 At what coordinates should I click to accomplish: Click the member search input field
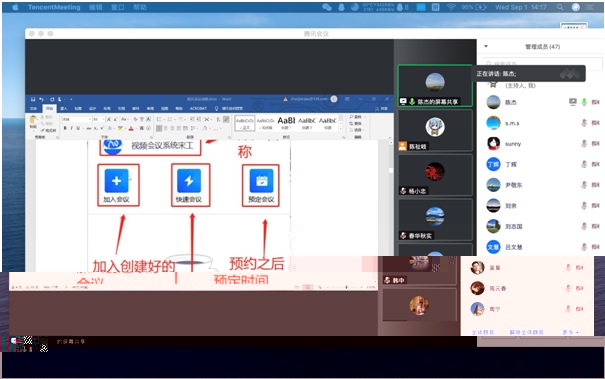point(541,63)
